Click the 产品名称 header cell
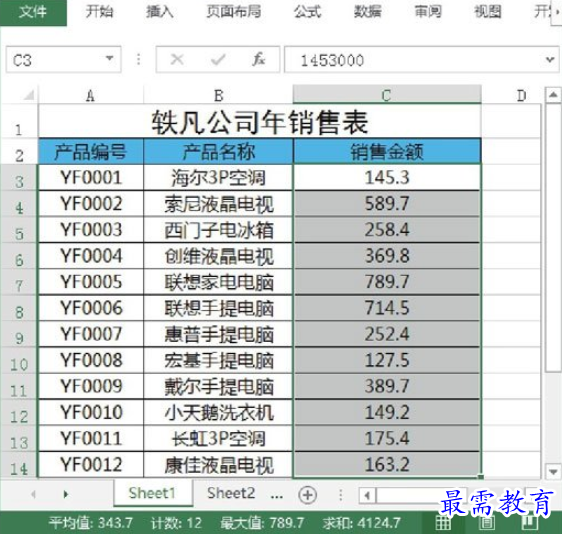This screenshot has width=562, height=534. (x=218, y=152)
